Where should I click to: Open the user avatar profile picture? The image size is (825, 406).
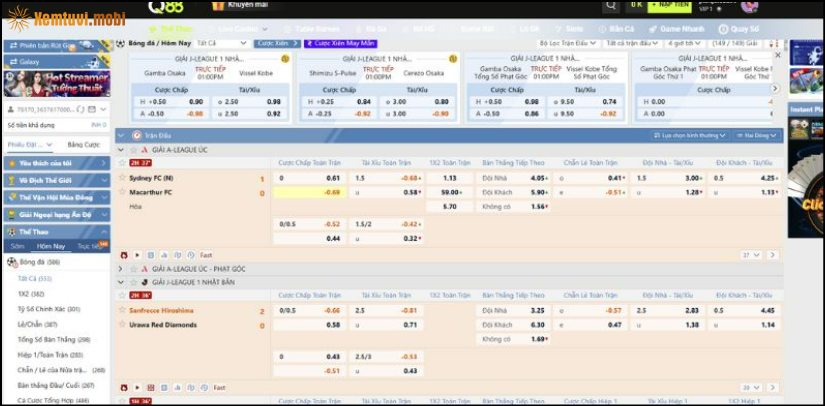click(749, 6)
